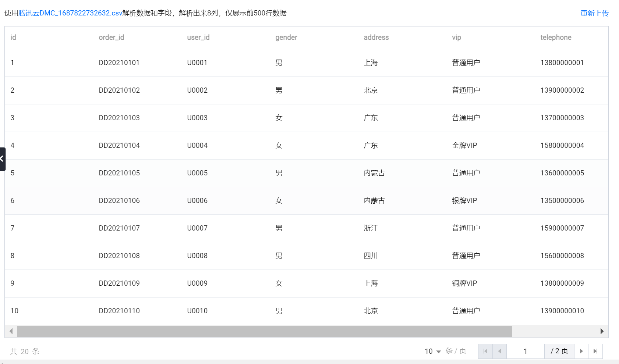Open the 腾讯云DMC csv file link
The height and width of the screenshot is (364, 619).
(x=70, y=13)
